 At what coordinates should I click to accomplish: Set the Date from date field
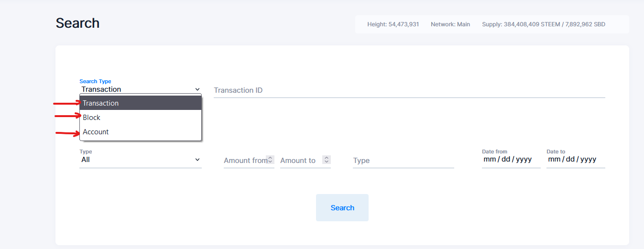(x=511, y=160)
